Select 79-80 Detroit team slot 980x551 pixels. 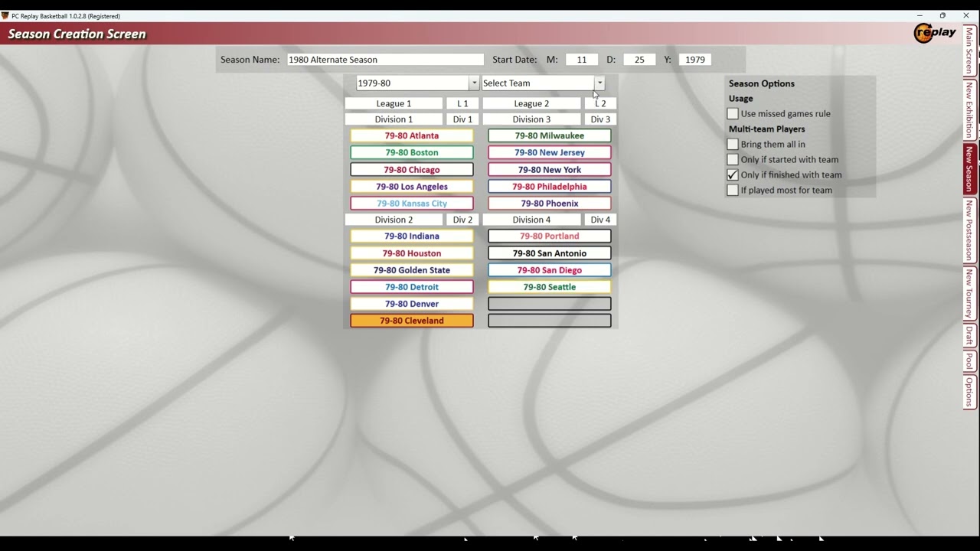point(412,286)
